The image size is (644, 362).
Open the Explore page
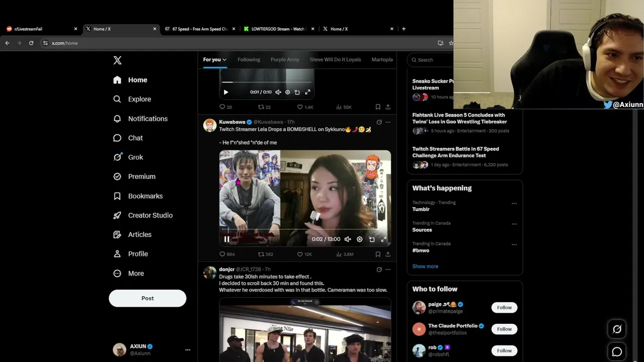(x=132, y=99)
